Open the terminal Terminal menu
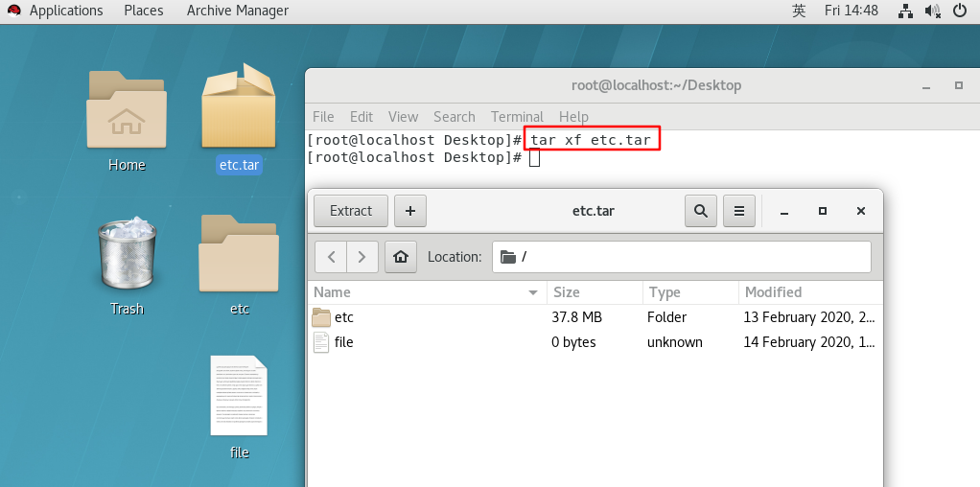The width and height of the screenshot is (980, 487). point(517,117)
